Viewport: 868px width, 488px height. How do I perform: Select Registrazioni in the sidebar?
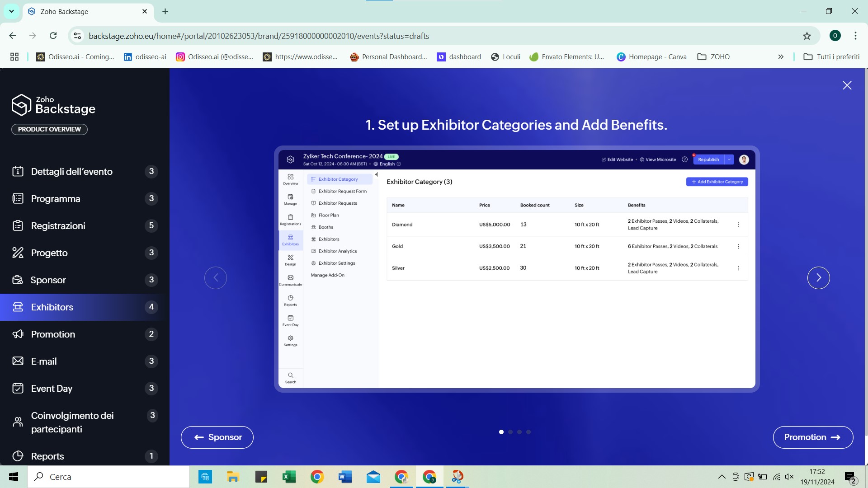click(x=85, y=226)
